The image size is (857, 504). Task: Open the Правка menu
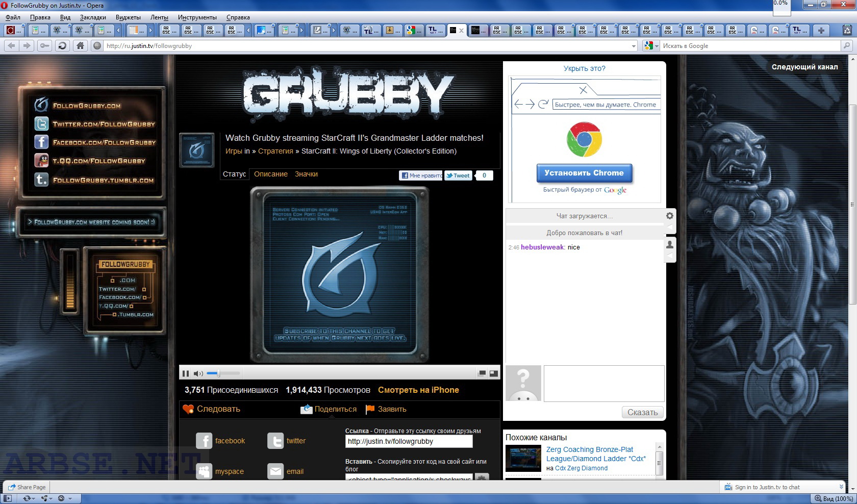[x=40, y=17]
